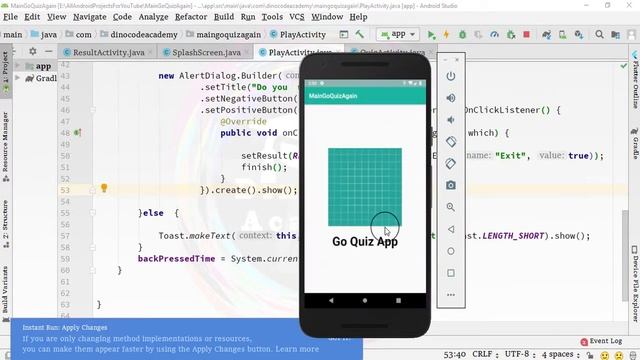The image size is (640, 360).
Task: Collapse the code fold marker at line 46
Action: pyautogui.click(x=93, y=110)
